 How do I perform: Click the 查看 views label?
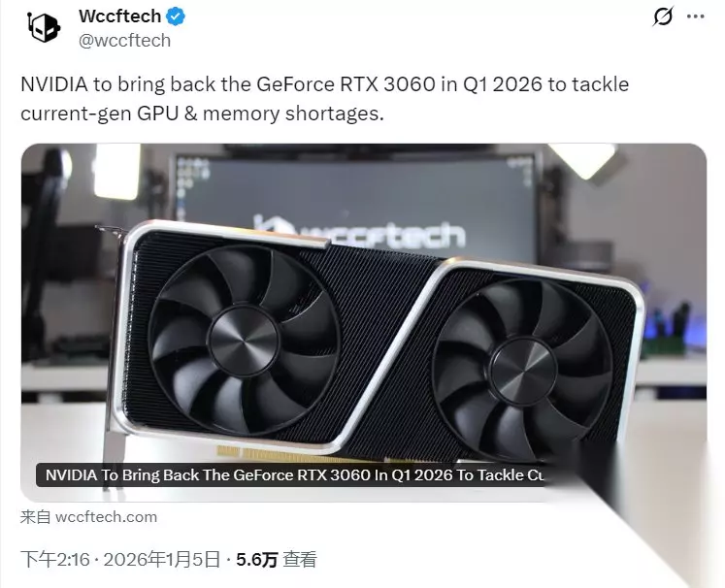pyautogui.click(x=300, y=560)
